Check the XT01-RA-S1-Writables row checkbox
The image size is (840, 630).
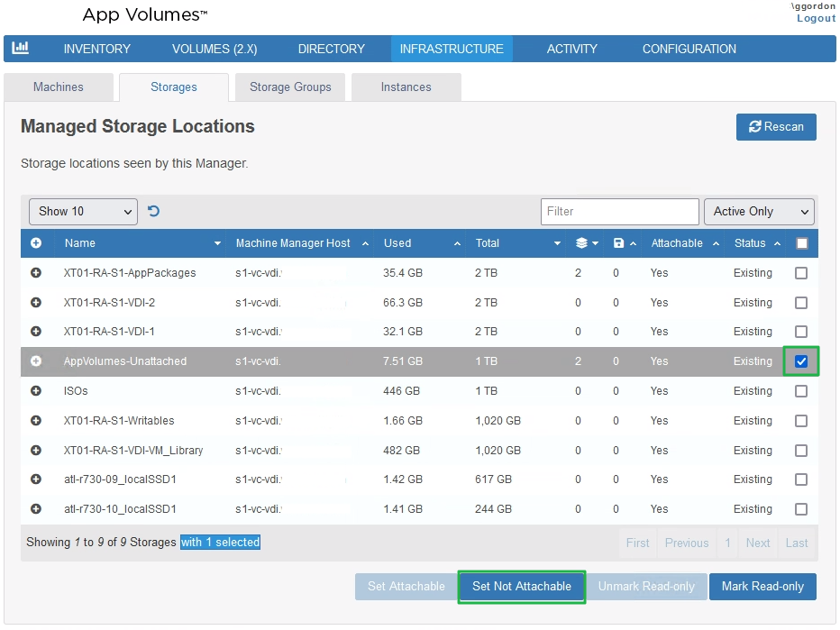pos(800,420)
